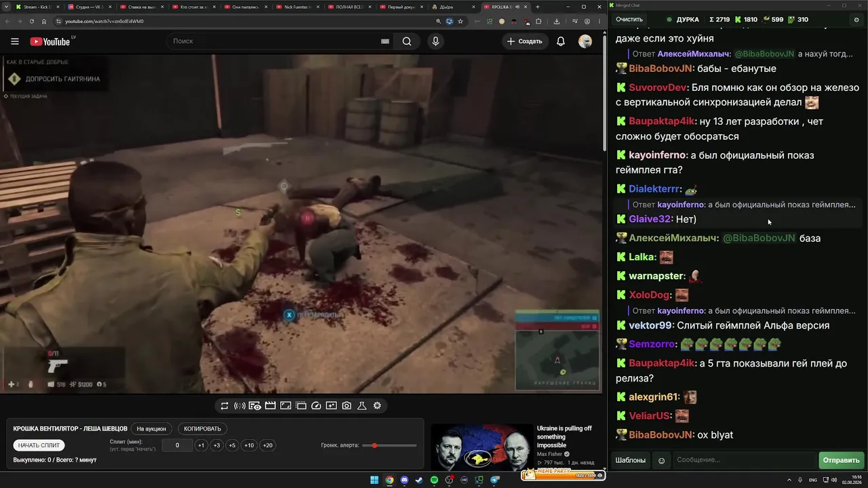This screenshot has width=868, height=488.
Task: Click the На аукцион button
Action: [x=151, y=429]
